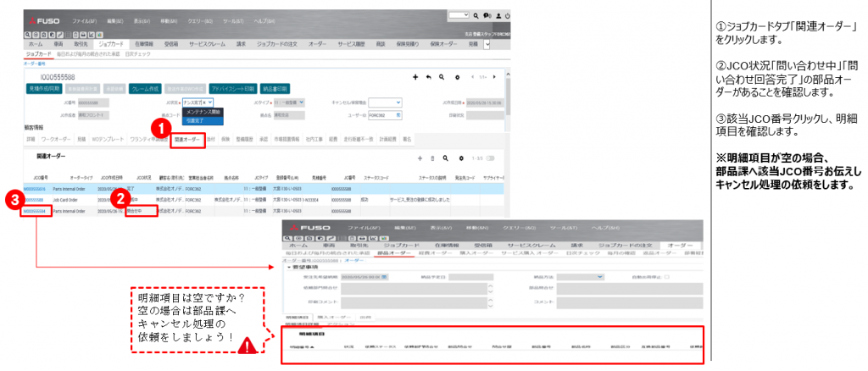The width and height of the screenshot is (868, 371).
Task: Open the 関連オーダー tab
Action: tap(186, 138)
